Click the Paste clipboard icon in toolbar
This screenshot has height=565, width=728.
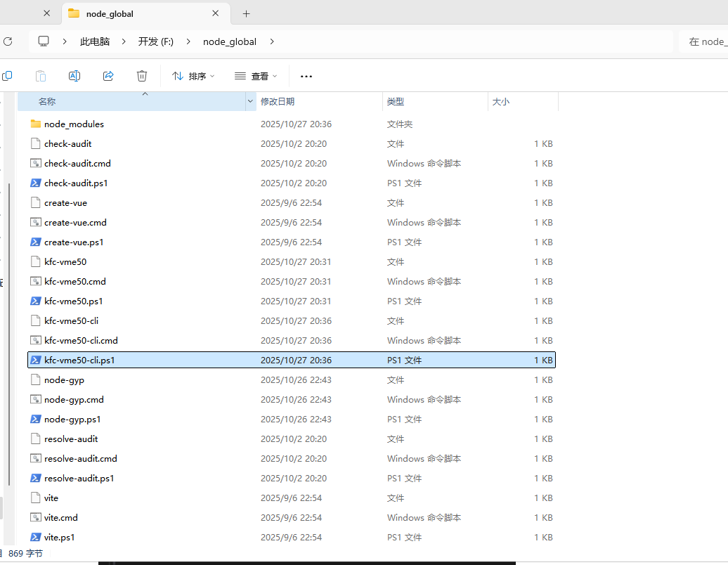click(x=41, y=76)
